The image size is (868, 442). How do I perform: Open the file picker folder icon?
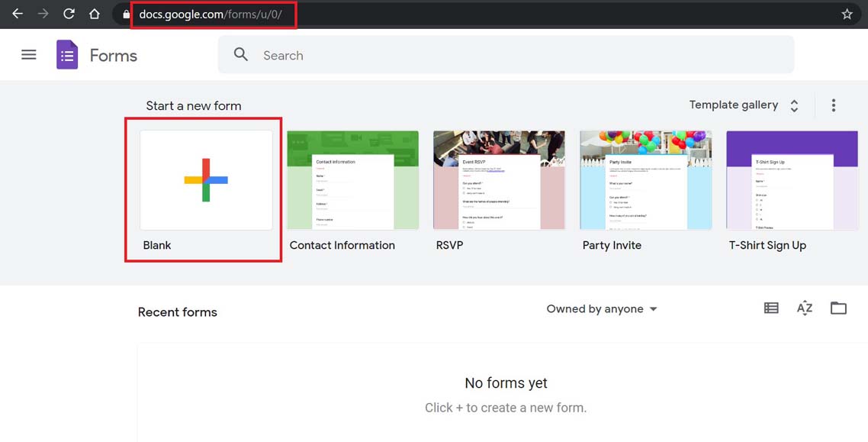[838, 308]
